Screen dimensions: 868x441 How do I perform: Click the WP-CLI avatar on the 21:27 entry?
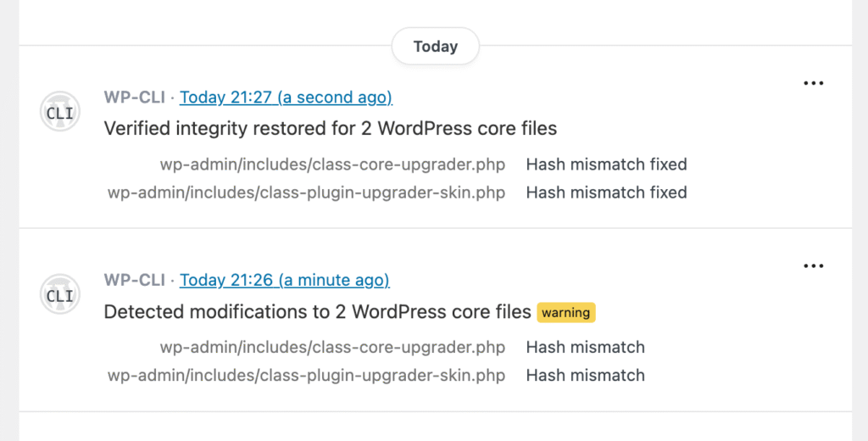click(x=59, y=112)
